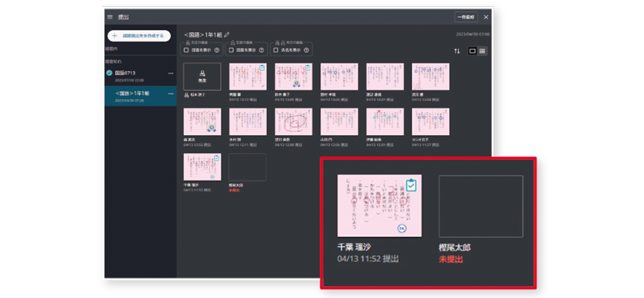Open the hamburger menu beside 提出
Viewport: 644px width, 298px height.
[110, 17]
